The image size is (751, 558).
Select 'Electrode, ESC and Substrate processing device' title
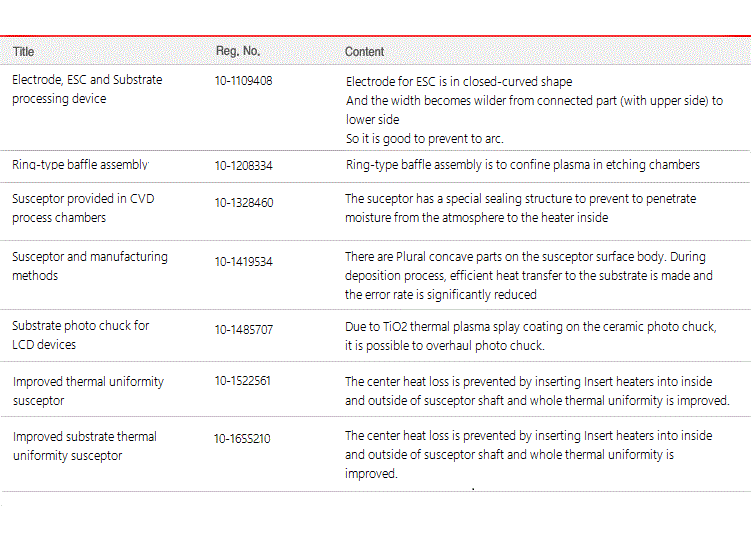87,89
